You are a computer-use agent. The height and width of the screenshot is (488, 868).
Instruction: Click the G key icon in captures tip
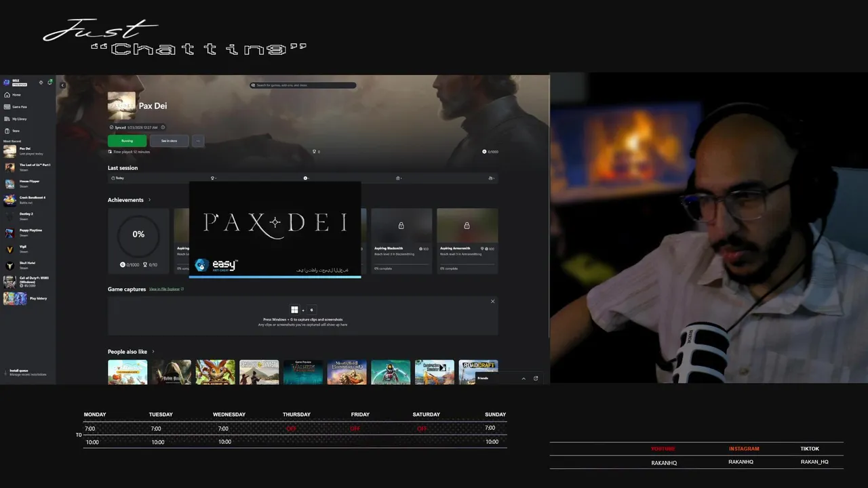(311, 310)
